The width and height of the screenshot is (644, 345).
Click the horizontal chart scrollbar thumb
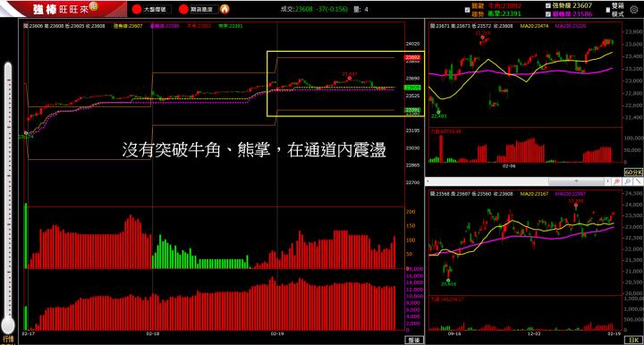576,181
